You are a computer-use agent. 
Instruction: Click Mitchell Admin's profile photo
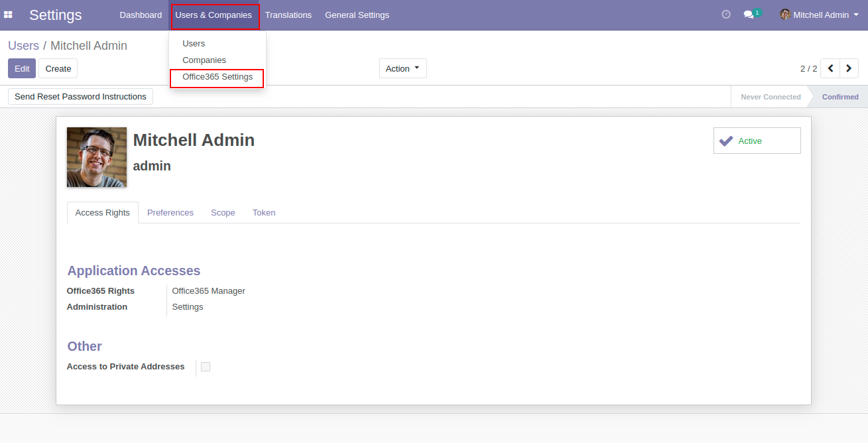(x=97, y=157)
